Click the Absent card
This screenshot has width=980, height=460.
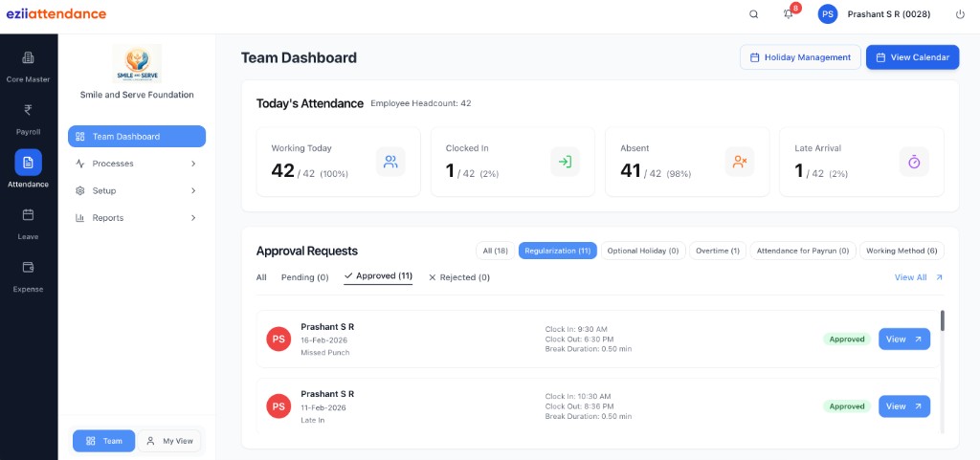click(687, 162)
